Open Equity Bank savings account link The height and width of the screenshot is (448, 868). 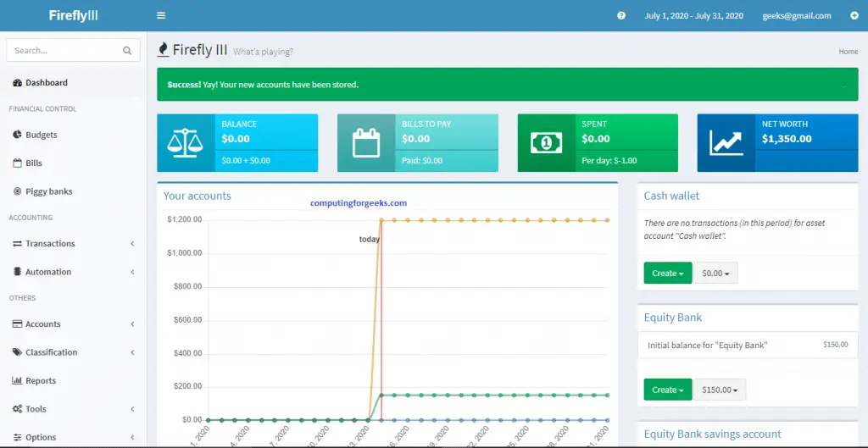click(x=712, y=434)
